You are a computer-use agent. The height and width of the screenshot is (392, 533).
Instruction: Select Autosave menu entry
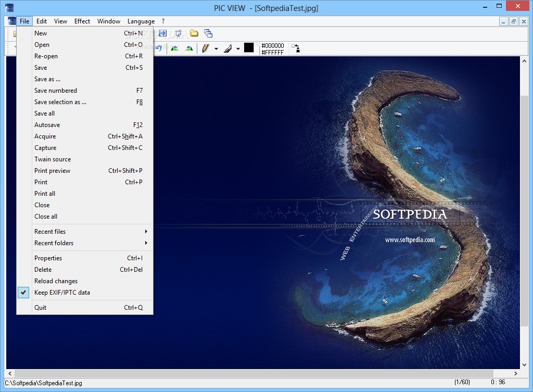click(85, 125)
